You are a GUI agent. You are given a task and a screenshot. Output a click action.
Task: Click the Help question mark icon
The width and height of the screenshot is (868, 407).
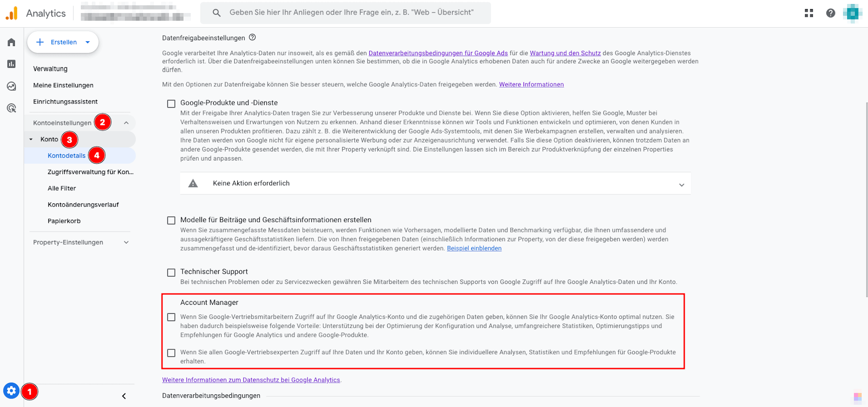pos(830,13)
